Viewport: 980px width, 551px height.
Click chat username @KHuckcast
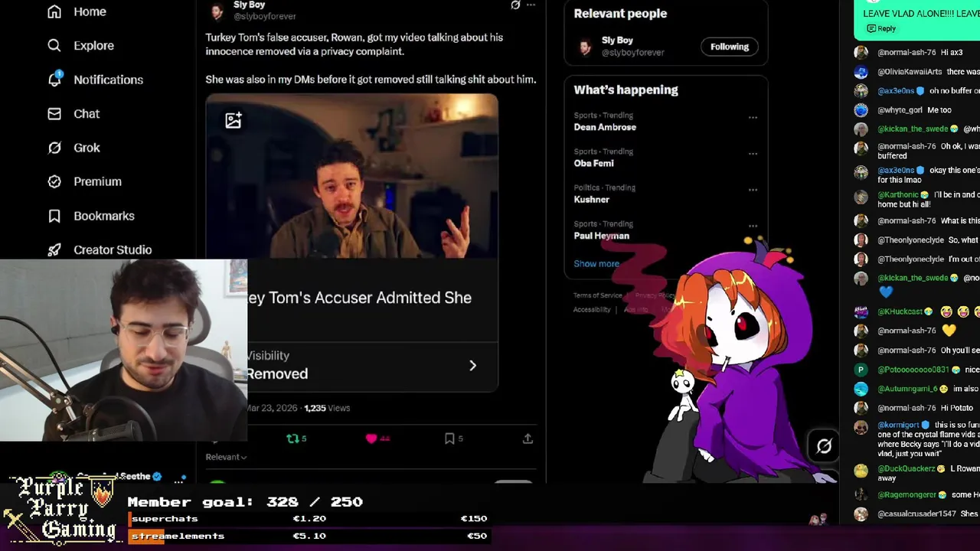pos(900,312)
